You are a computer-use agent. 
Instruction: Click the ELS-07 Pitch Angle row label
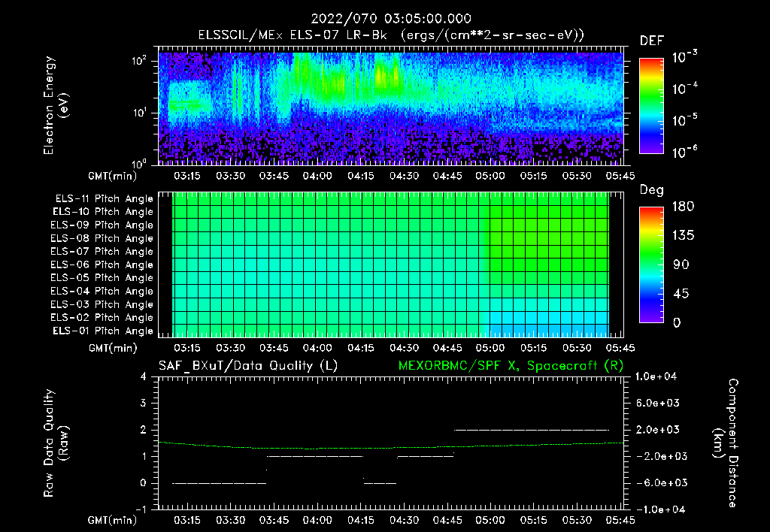point(102,251)
